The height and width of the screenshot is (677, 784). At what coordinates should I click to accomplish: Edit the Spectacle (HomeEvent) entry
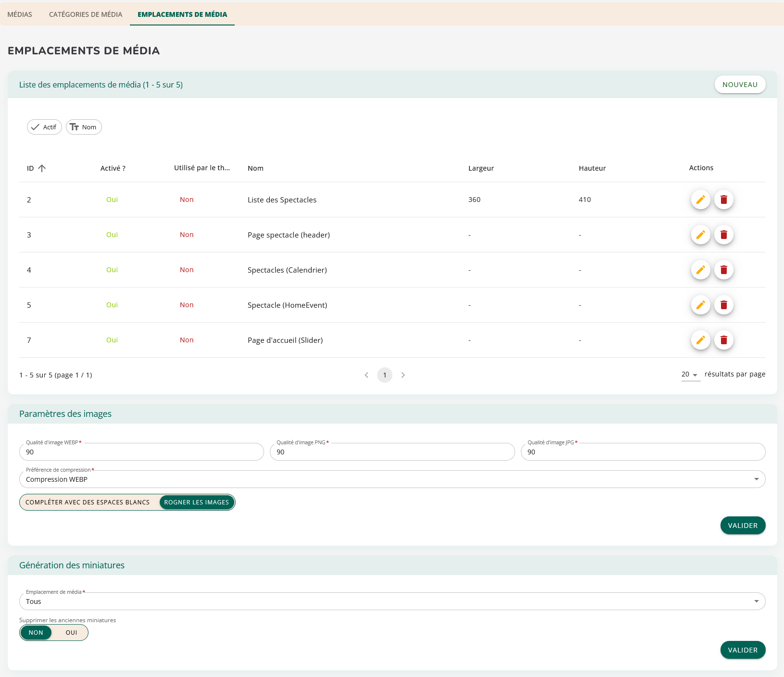[x=700, y=305]
